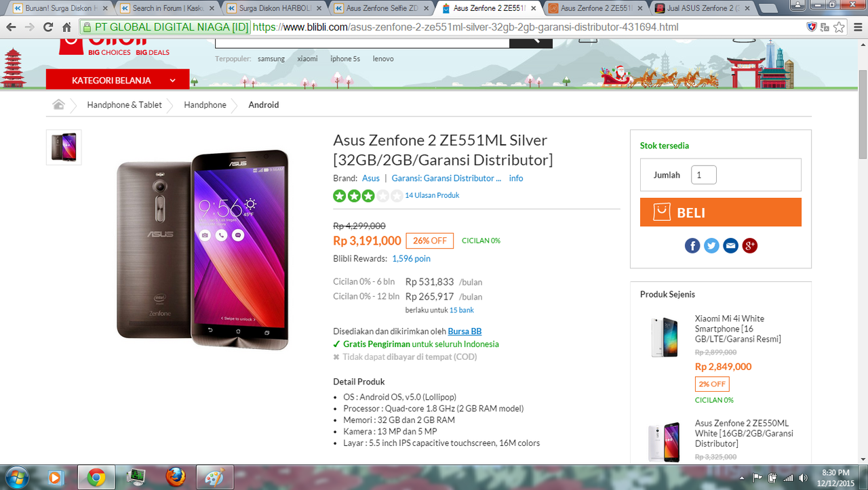The height and width of the screenshot is (490, 868).
Task: Click the taskbar clock showing 8:30 PM
Action: click(x=835, y=477)
